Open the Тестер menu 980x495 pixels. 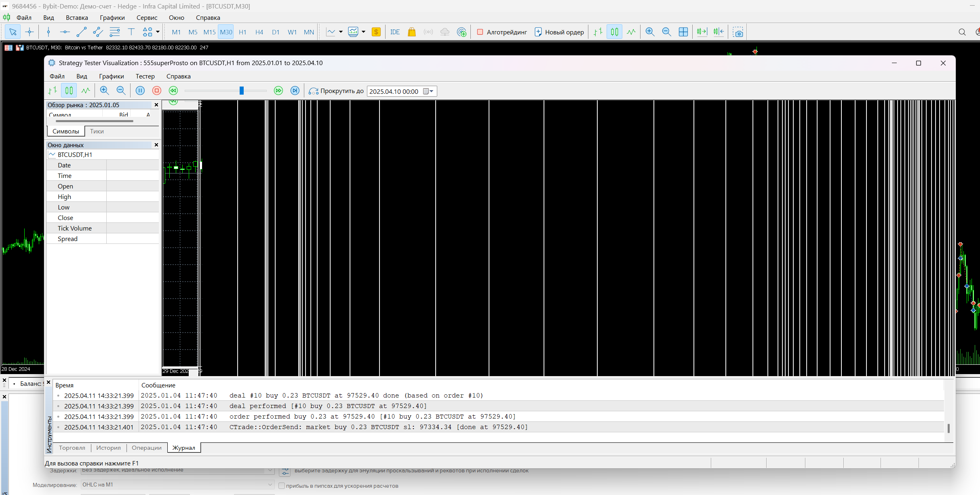pos(145,76)
